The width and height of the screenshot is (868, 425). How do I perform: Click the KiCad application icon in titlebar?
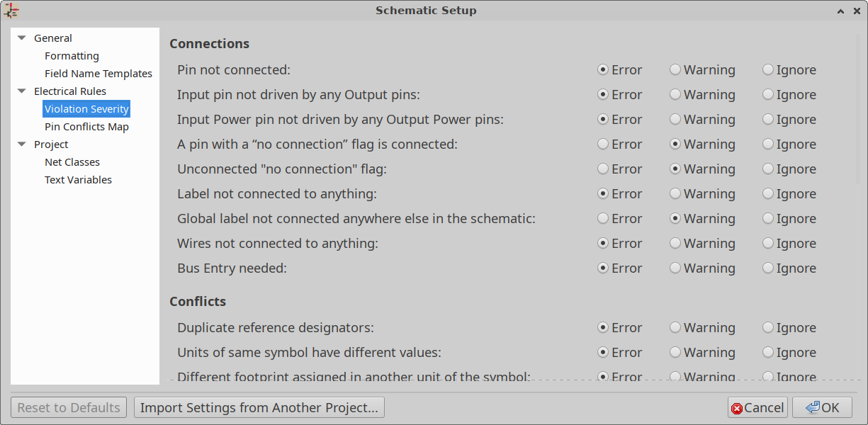click(x=11, y=11)
